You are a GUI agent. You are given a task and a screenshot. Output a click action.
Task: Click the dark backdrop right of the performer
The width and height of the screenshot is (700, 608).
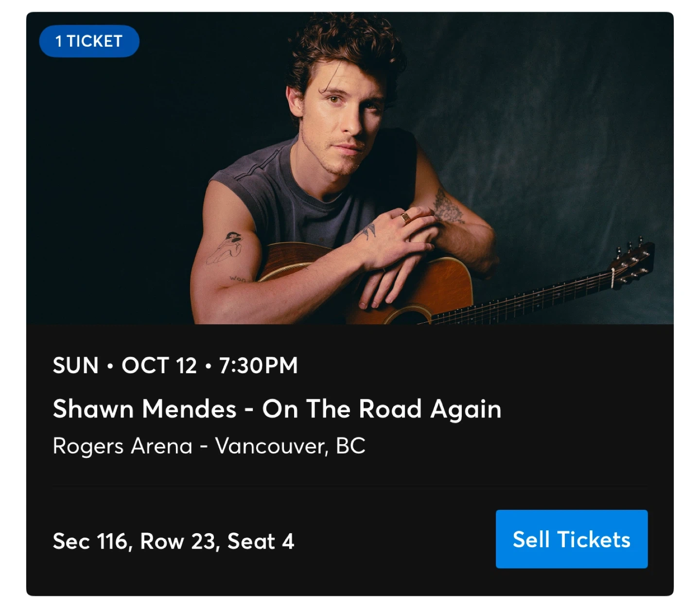click(x=559, y=122)
